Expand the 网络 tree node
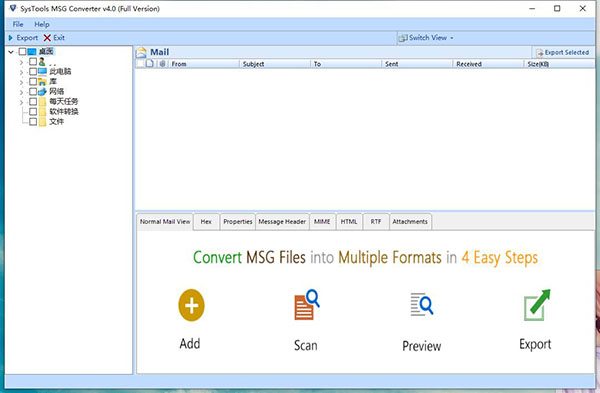Viewport: 600px width, 393px height. (x=21, y=92)
